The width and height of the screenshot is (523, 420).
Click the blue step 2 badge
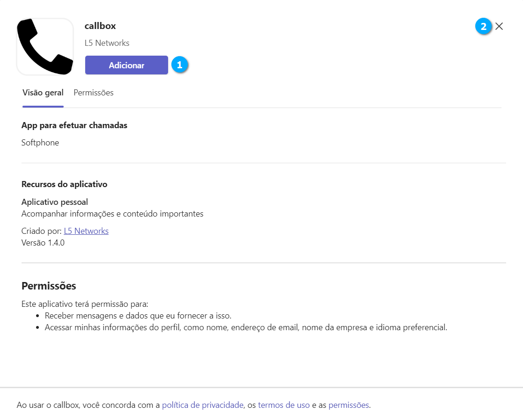click(x=483, y=26)
